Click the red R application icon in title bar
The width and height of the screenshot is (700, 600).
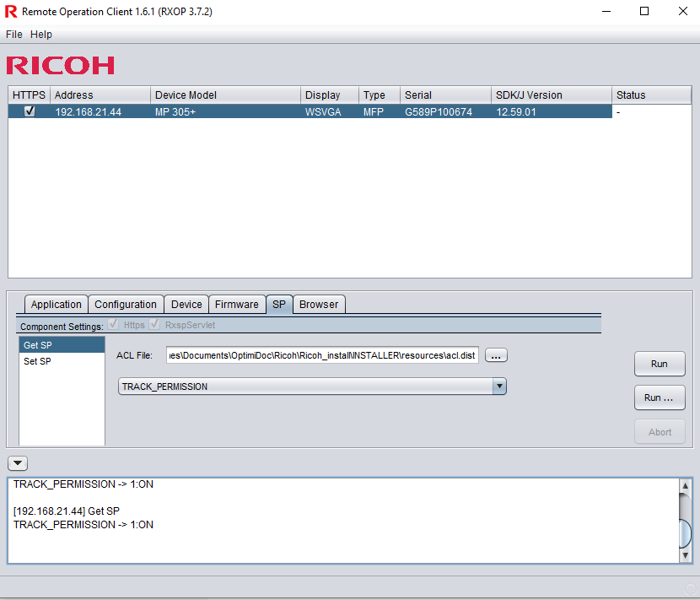point(11,12)
